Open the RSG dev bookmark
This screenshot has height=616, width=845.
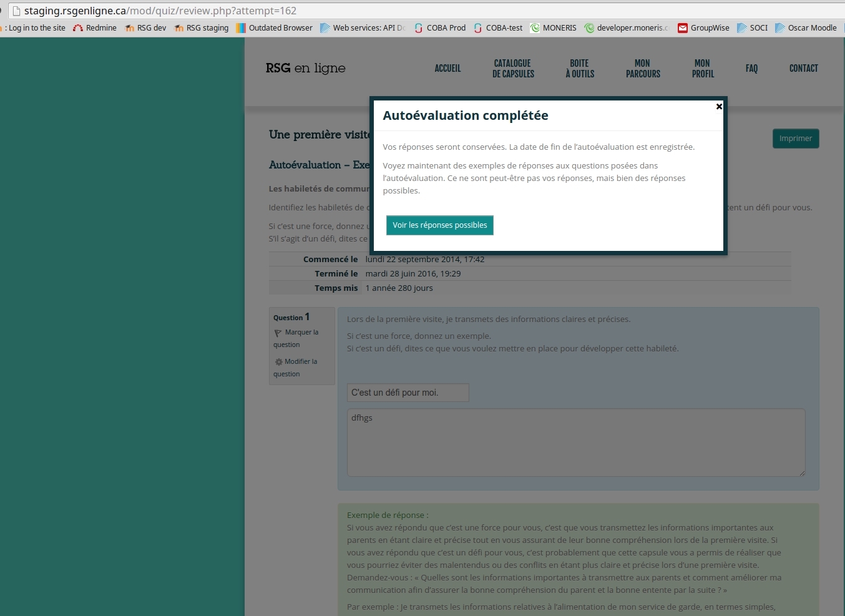[145, 28]
